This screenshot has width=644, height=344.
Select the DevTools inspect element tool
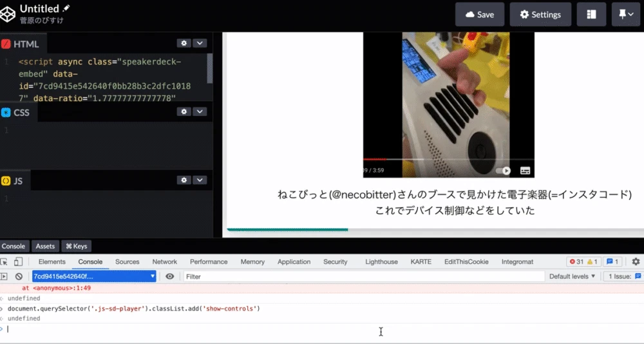(4, 262)
